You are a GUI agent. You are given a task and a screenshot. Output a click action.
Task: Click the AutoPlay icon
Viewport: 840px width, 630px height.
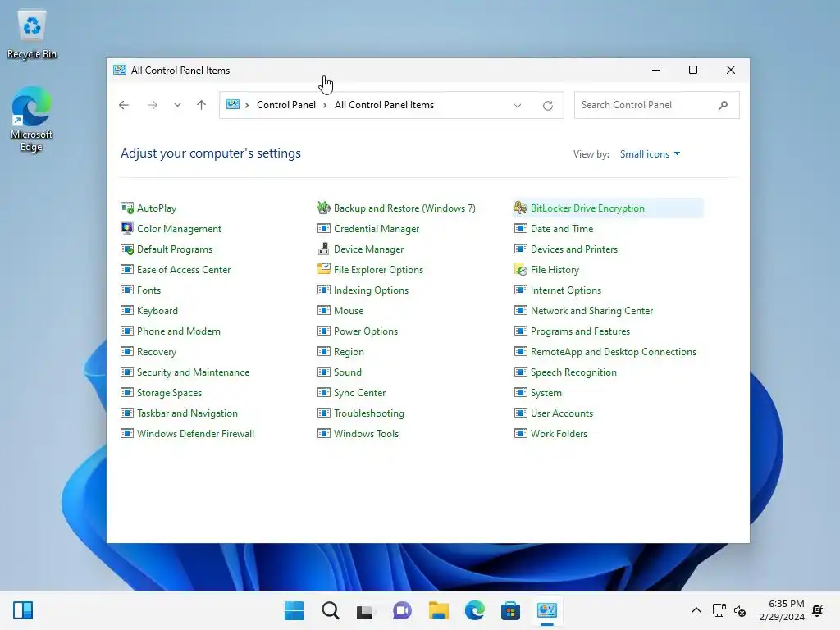tap(127, 208)
